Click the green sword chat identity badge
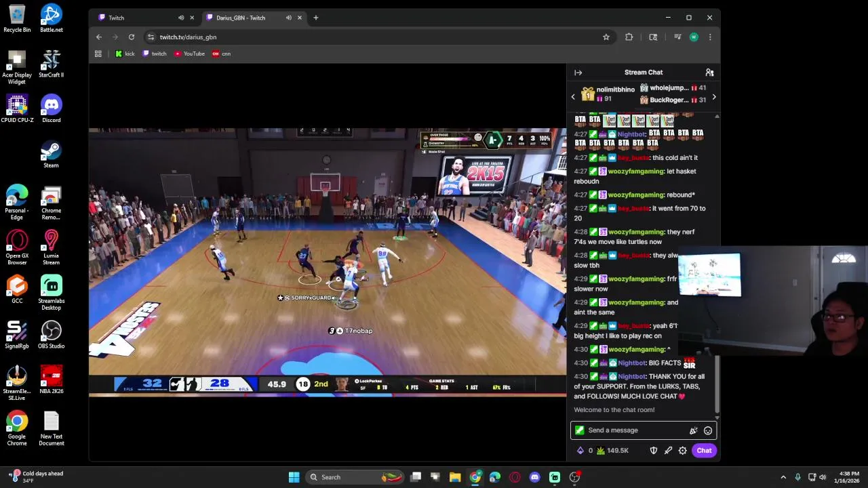 [579, 430]
